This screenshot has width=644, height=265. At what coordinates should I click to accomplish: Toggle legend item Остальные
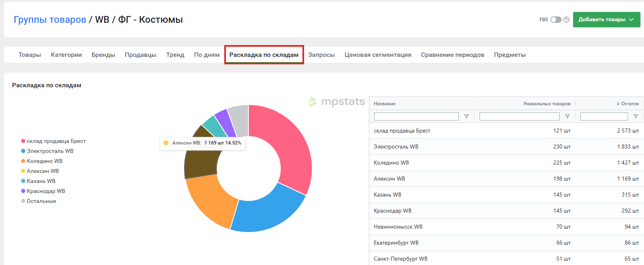[x=39, y=201]
